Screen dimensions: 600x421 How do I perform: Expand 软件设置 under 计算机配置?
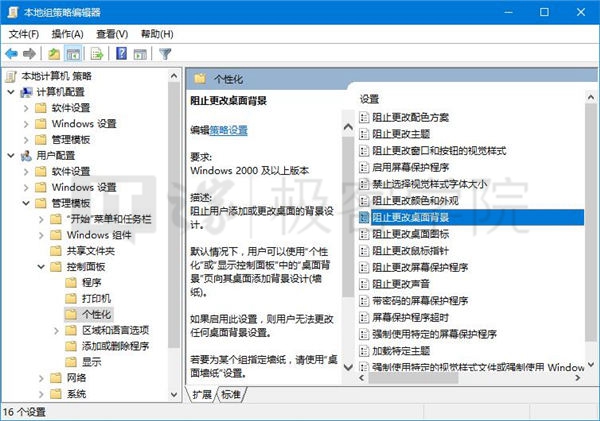pos(26,108)
